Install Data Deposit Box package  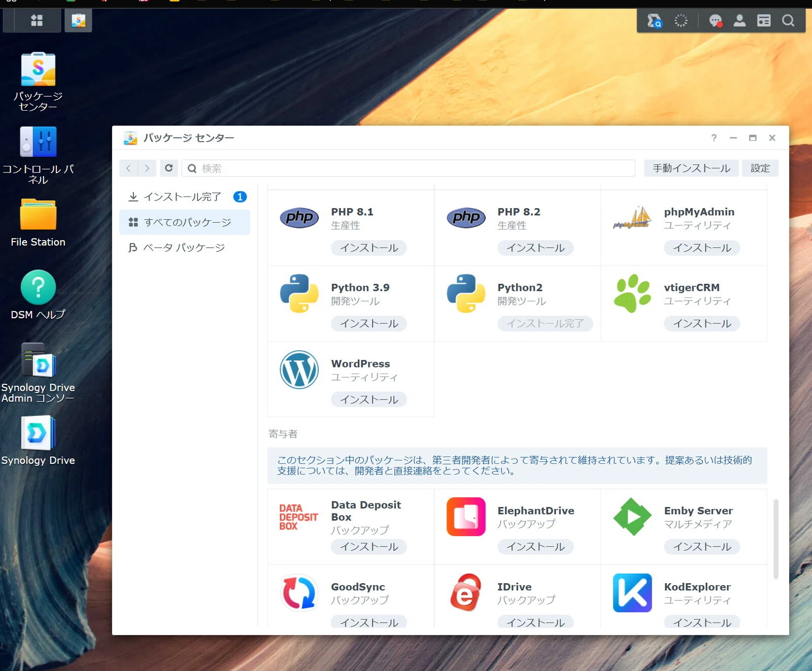[369, 547]
